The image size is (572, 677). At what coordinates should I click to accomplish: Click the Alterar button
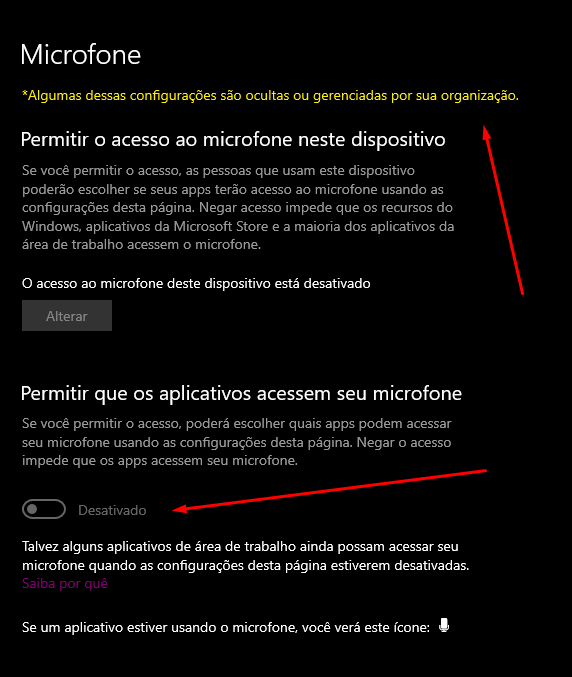click(67, 316)
